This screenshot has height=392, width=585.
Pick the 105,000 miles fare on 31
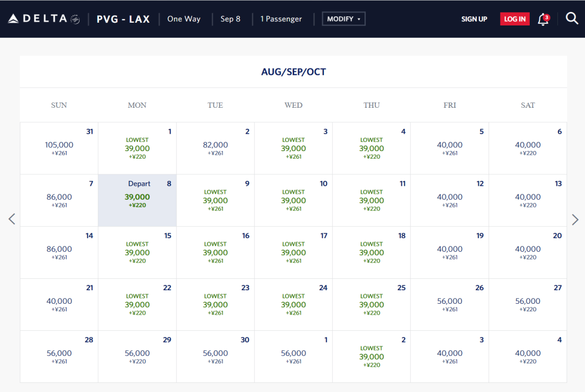(59, 148)
